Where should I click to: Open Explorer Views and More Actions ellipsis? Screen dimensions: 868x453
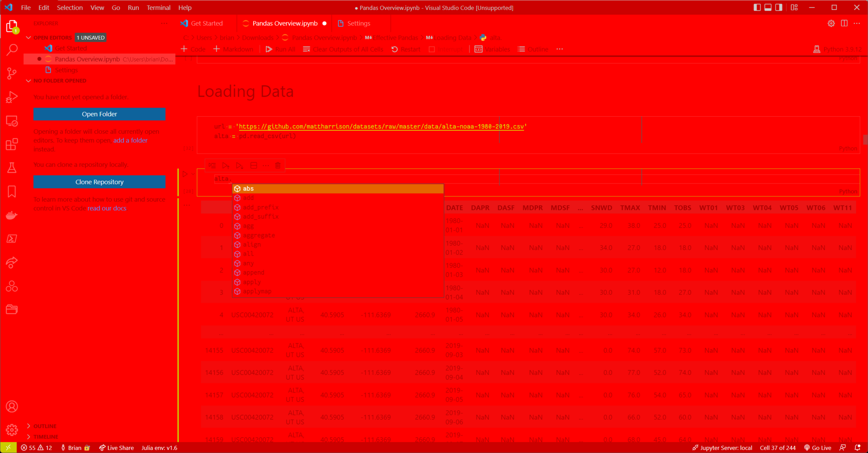pos(164,23)
